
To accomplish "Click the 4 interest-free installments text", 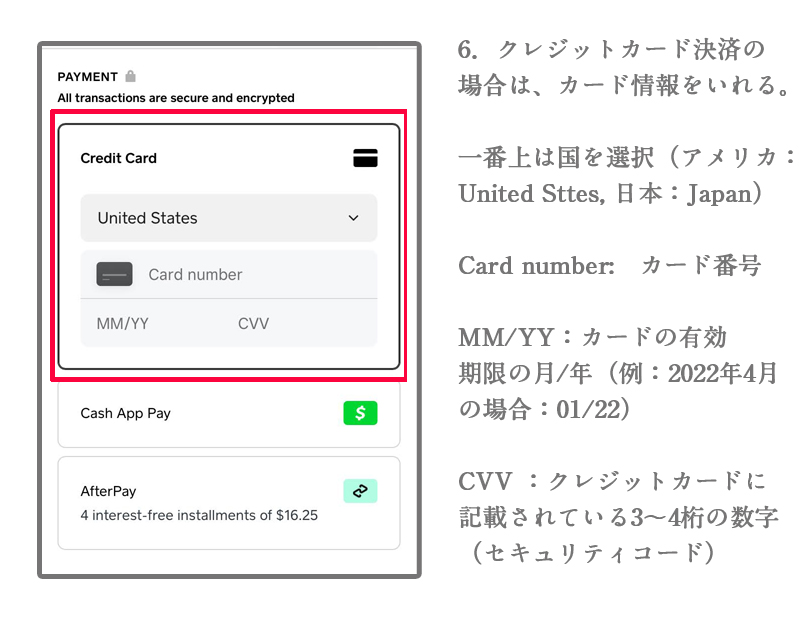I will point(199,516).
